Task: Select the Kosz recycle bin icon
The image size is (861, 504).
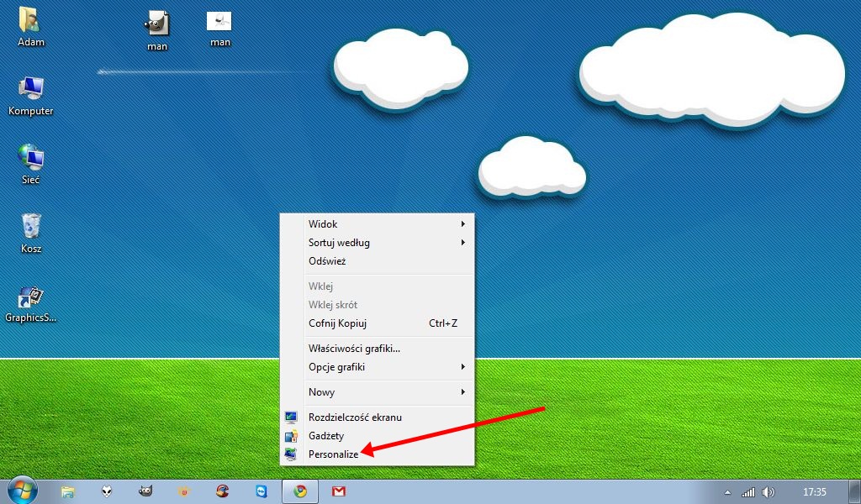Action: (x=31, y=234)
